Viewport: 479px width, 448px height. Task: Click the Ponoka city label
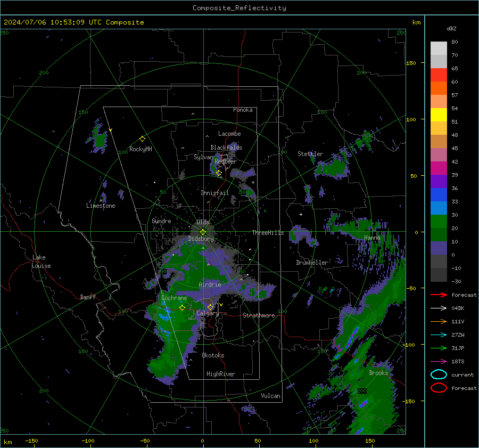(x=243, y=110)
